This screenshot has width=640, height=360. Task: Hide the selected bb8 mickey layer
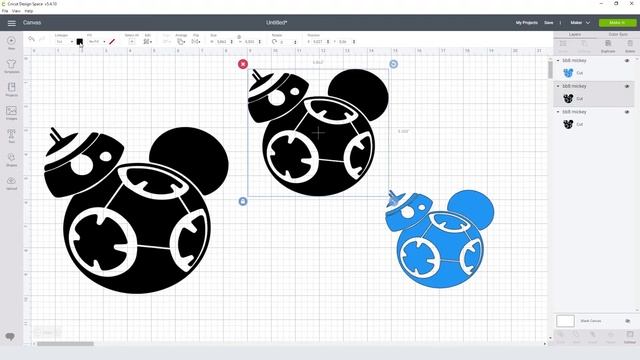click(627, 86)
